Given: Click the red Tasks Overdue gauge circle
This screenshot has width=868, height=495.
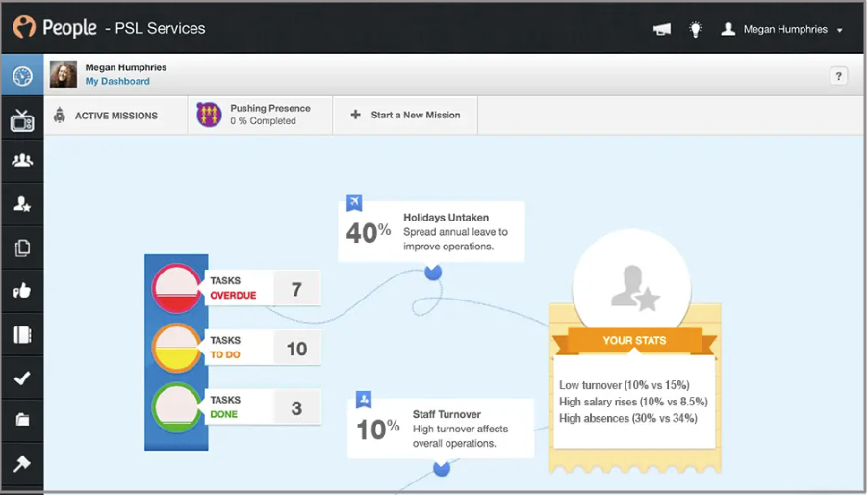Looking at the screenshot, I should point(177,289).
